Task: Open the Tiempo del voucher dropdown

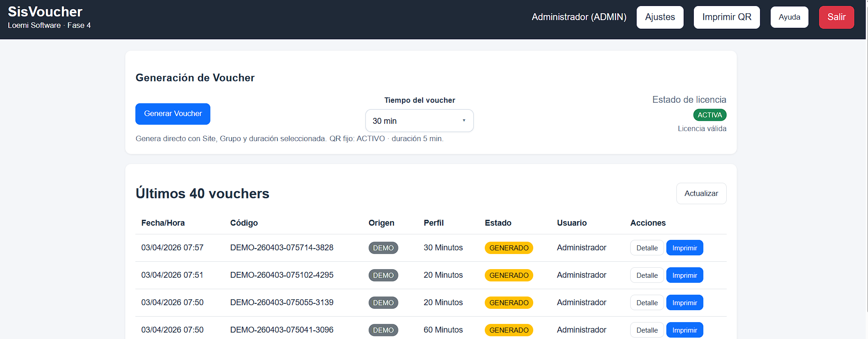Action: tap(419, 121)
